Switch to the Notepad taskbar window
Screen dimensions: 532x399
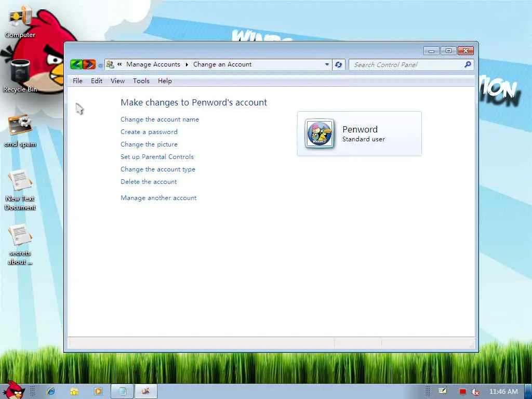[122, 392]
